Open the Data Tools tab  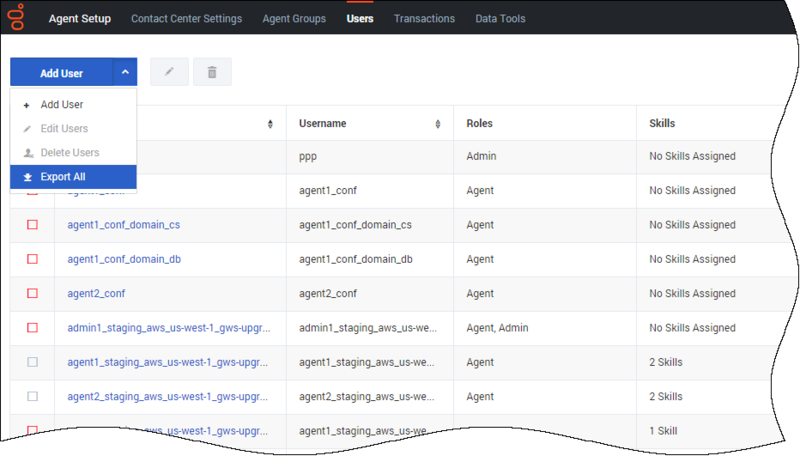(500, 18)
